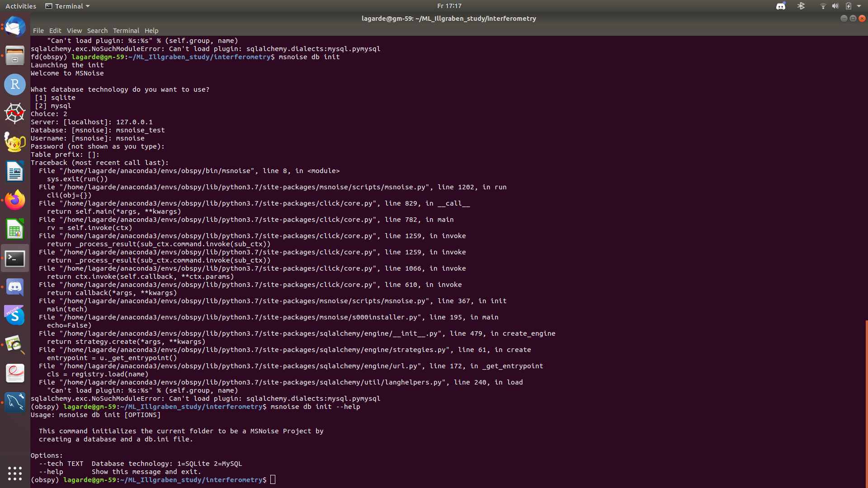
Task: Launch Skype Preview from the dock
Action: pyautogui.click(x=15, y=316)
